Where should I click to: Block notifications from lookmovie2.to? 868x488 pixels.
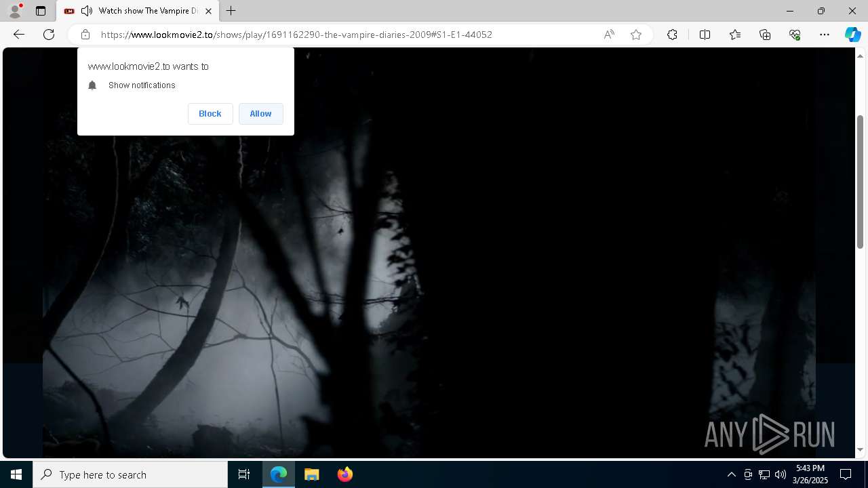tap(210, 114)
